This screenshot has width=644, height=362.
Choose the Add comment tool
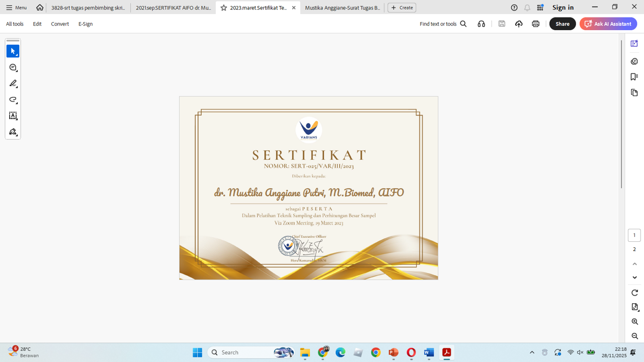tap(13, 67)
